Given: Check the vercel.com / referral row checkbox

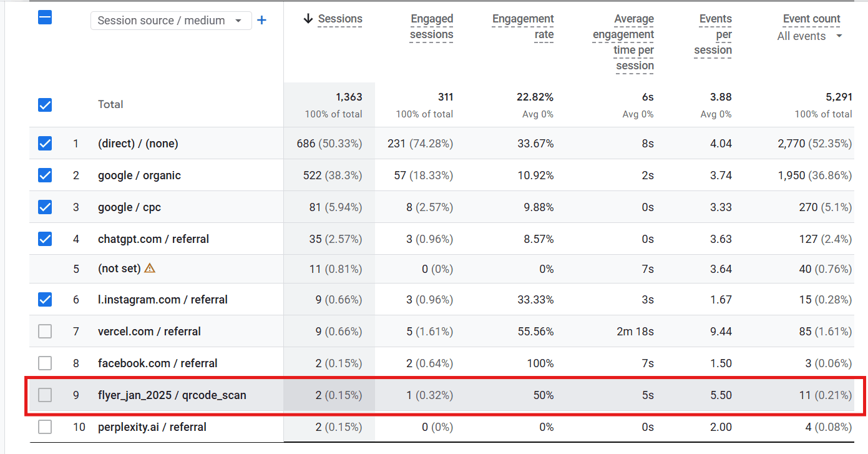Looking at the screenshot, I should (x=45, y=332).
